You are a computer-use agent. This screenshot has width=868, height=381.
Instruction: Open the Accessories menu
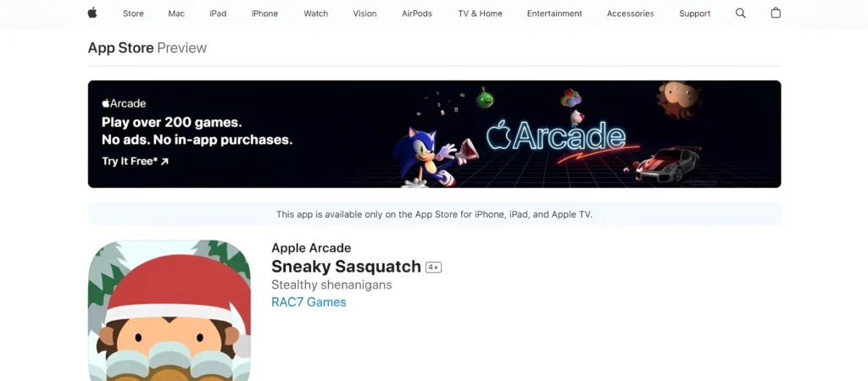pyautogui.click(x=630, y=14)
